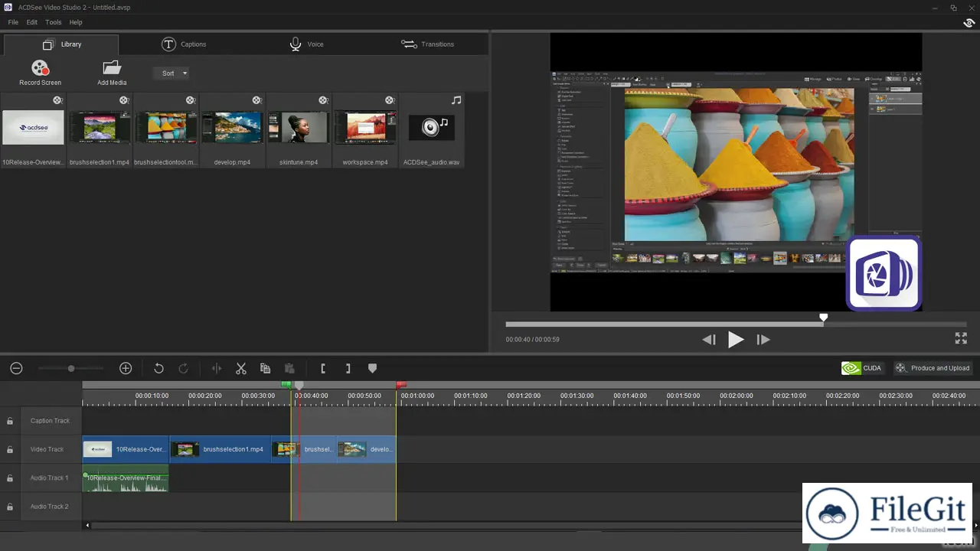Click the 00:01:00:00 timeline ruler label
This screenshot has width=980, height=551.
coord(417,396)
